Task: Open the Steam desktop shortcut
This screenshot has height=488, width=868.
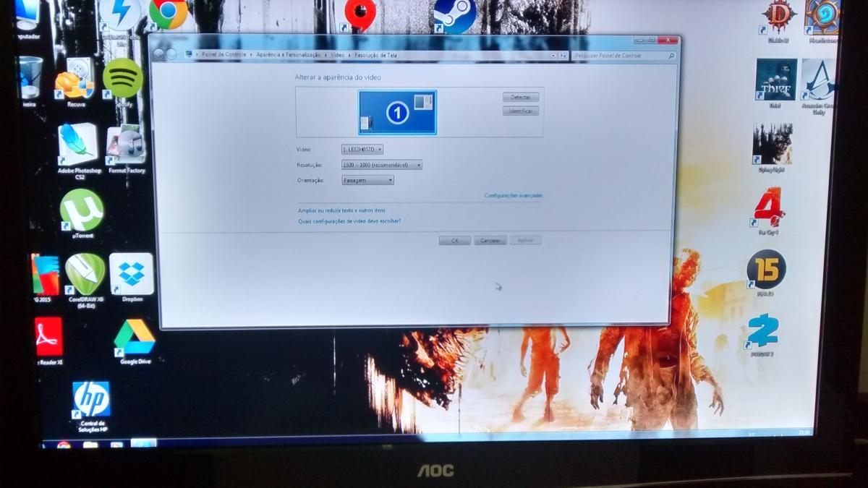Action: coord(455,15)
